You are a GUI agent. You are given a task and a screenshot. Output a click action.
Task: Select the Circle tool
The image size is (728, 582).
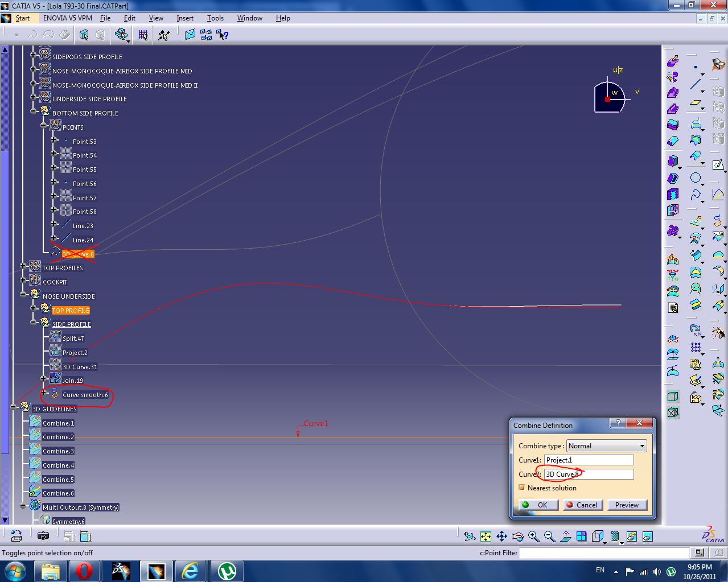[695, 178]
